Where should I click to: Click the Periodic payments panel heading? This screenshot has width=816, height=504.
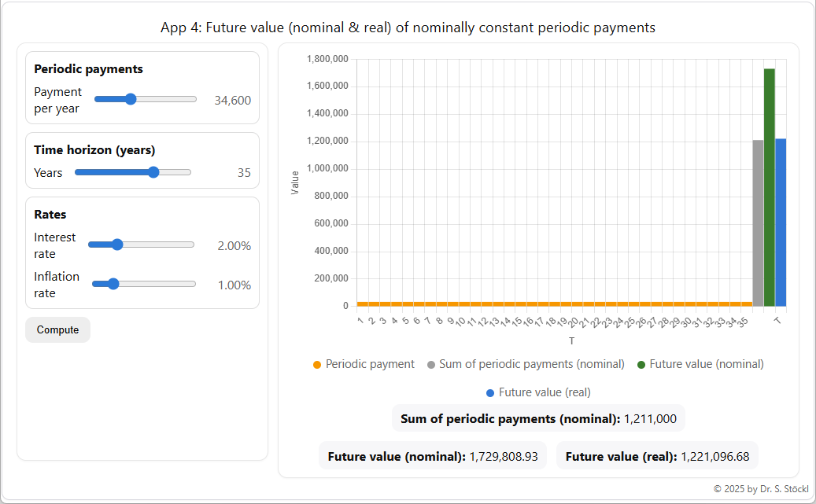[x=88, y=68]
